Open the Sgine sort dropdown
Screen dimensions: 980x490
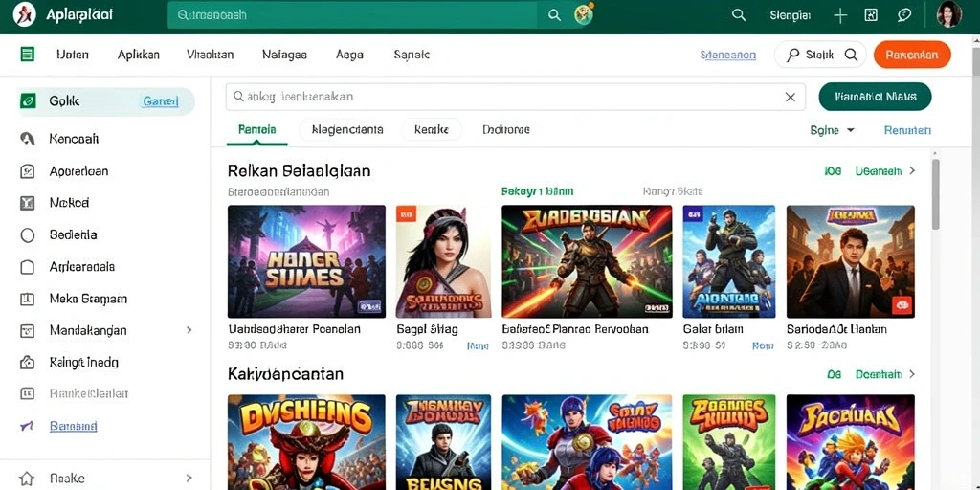[832, 130]
